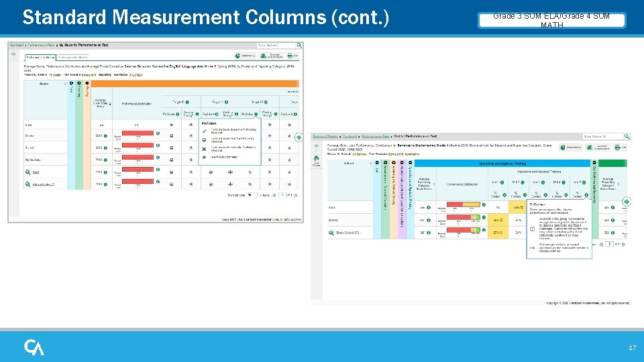The image size is (644, 362).
Task: Click page number field in Math pagination
Action: [610, 244]
